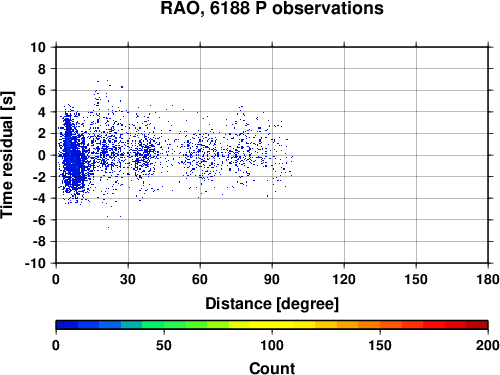
Task: Click x-axis tick label "60"
Action: [200, 279]
